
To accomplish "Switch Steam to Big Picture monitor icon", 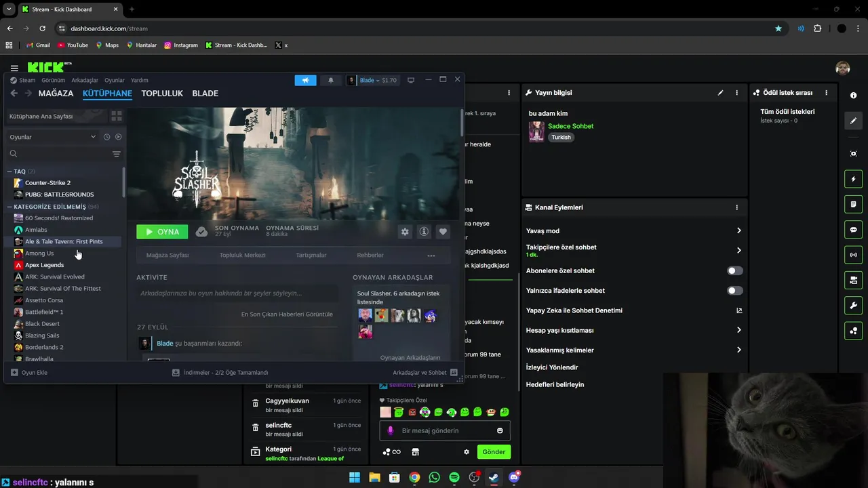I will coord(410,80).
